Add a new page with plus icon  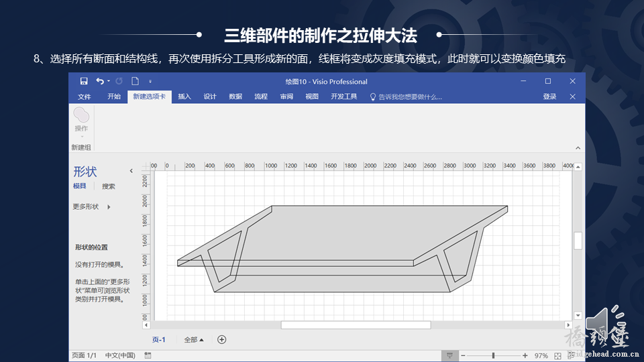(222, 339)
